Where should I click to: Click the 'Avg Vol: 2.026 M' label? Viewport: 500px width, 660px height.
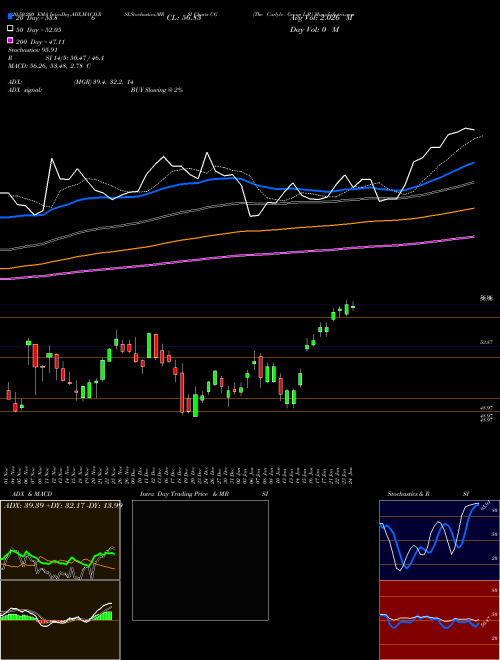click(322, 18)
